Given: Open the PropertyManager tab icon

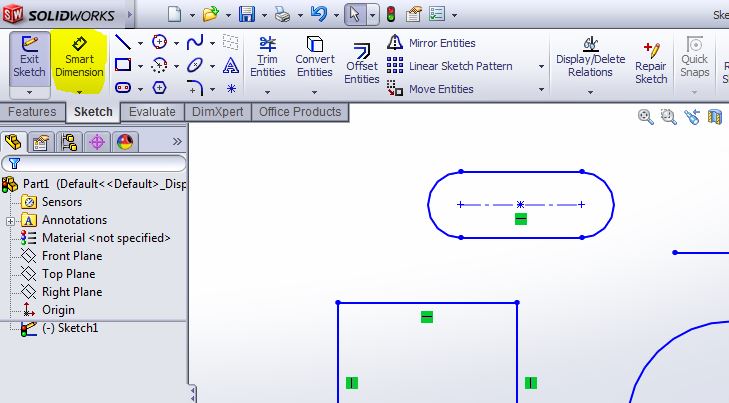Looking at the screenshot, I should [40, 142].
